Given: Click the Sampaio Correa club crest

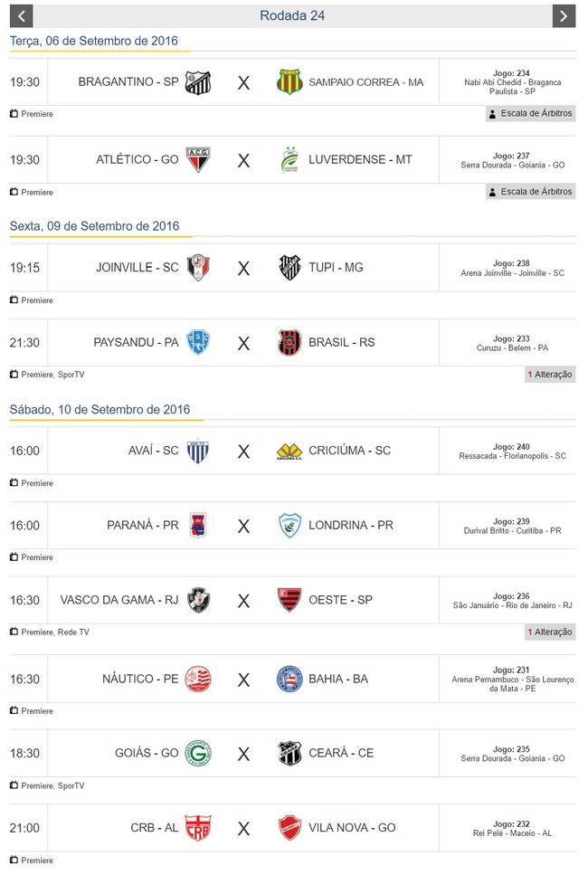Looking at the screenshot, I should point(289,82).
